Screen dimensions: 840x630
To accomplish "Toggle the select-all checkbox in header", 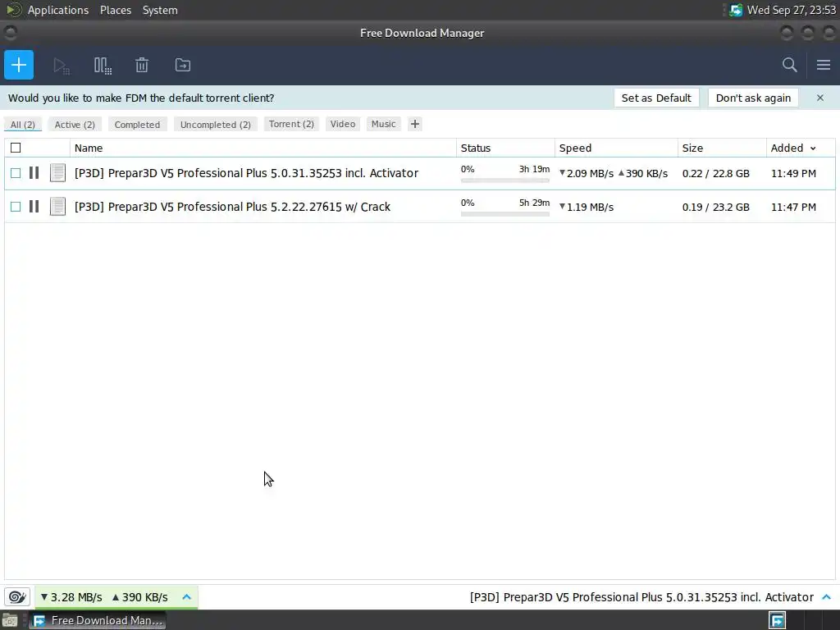I will [16, 148].
